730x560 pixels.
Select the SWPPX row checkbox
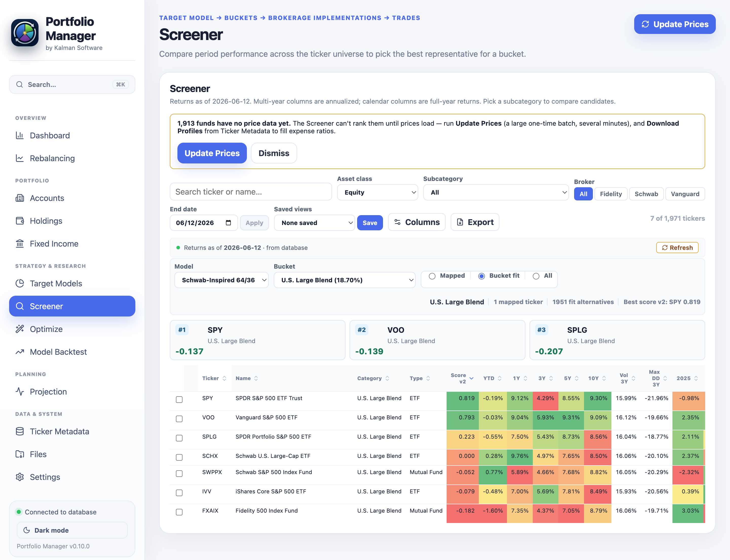click(179, 473)
